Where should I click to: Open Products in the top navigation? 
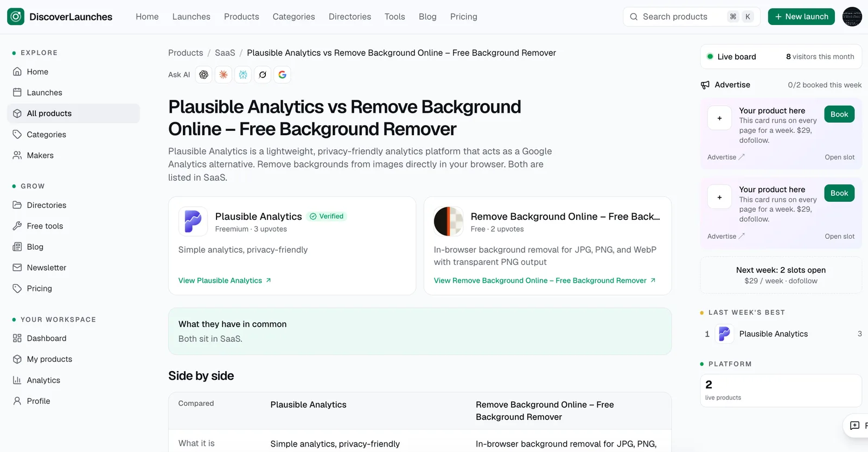[241, 17]
